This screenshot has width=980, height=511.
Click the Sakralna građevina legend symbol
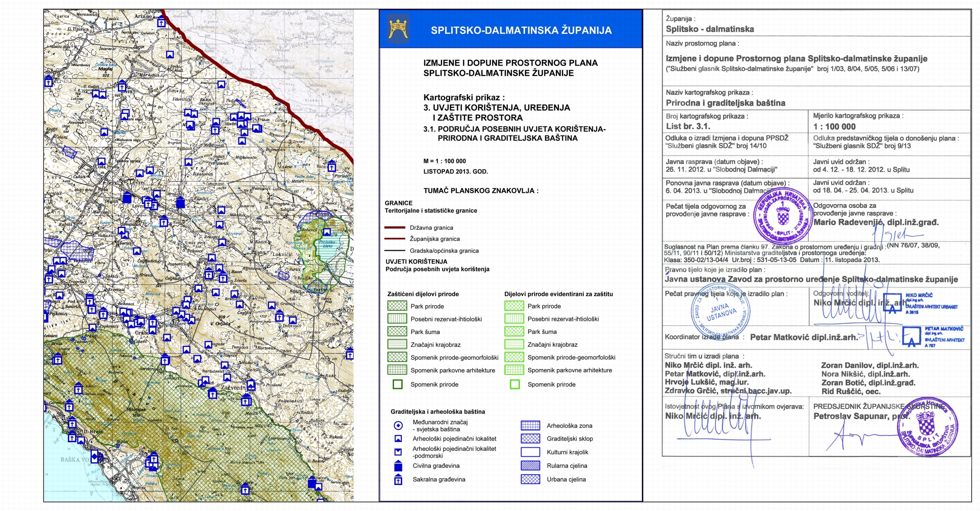398,480
